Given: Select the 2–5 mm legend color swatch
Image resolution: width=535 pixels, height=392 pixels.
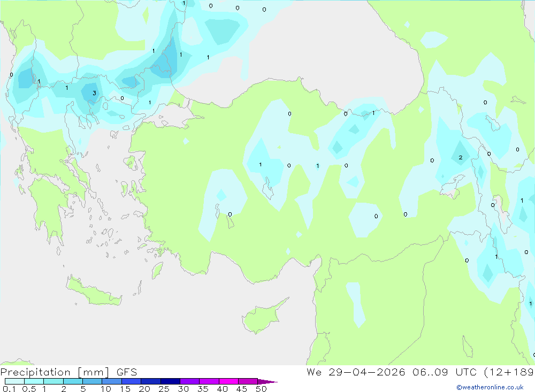Looking at the screenshot, I should pyautogui.click(x=73, y=381).
